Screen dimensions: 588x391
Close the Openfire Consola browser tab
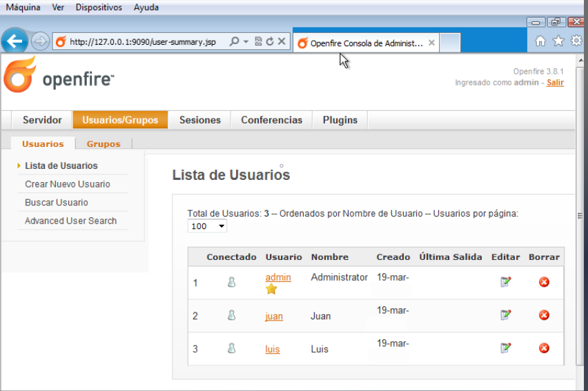pyautogui.click(x=432, y=43)
